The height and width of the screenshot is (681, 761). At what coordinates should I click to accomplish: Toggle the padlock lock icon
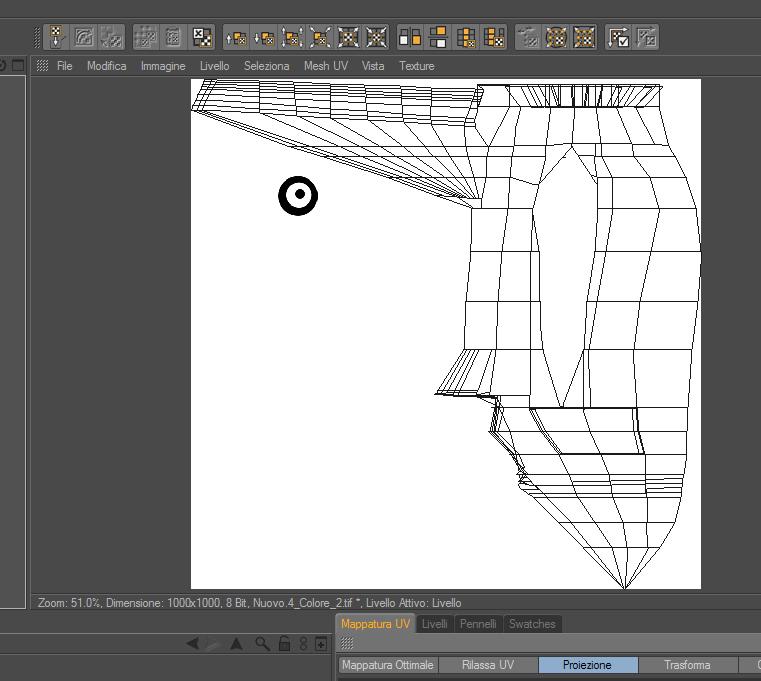[x=284, y=644]
